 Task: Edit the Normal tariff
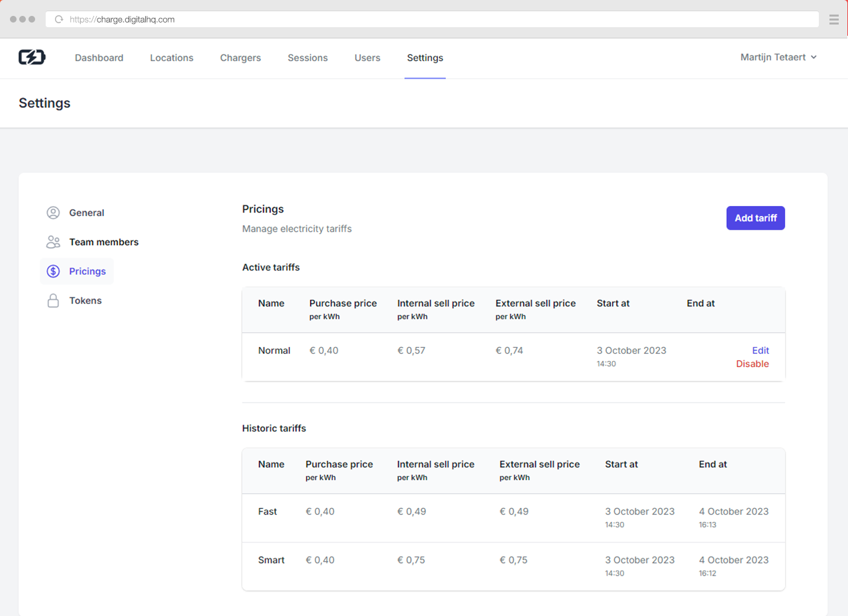[x=760, y=350]
